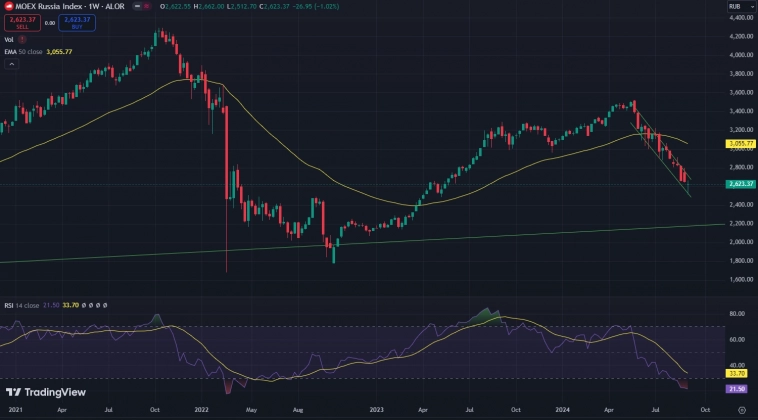Click the Aug label on time axis
This screenshot has width=758, height=420.
coord(298,410)
